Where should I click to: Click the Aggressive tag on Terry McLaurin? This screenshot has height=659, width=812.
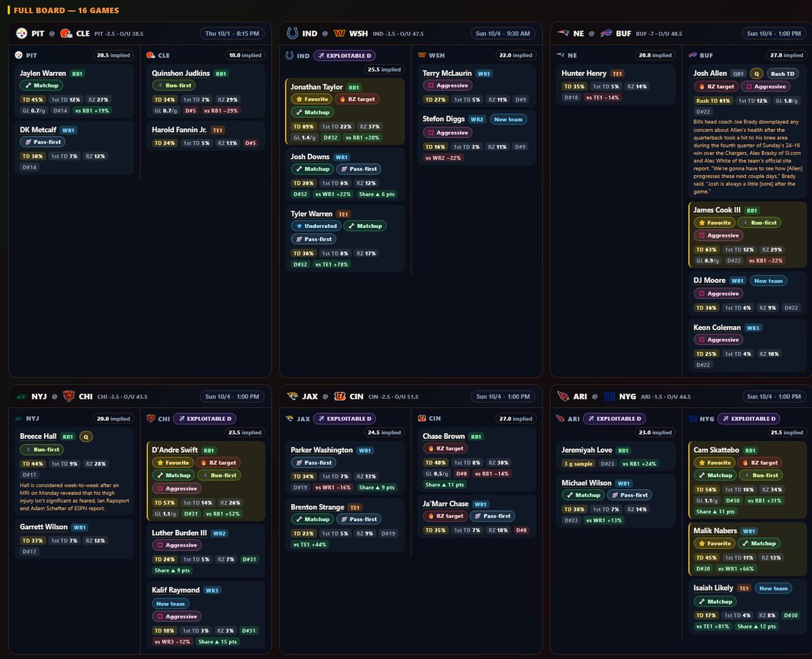[x=448, y=86]
